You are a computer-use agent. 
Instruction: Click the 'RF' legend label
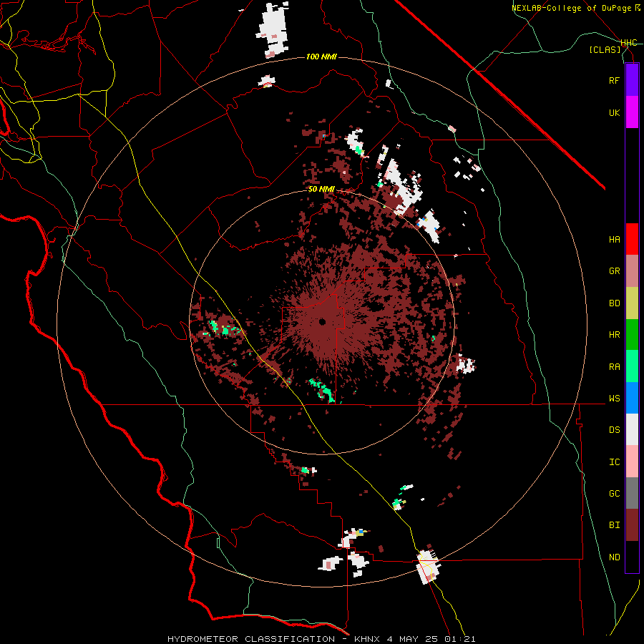(614, 80)
